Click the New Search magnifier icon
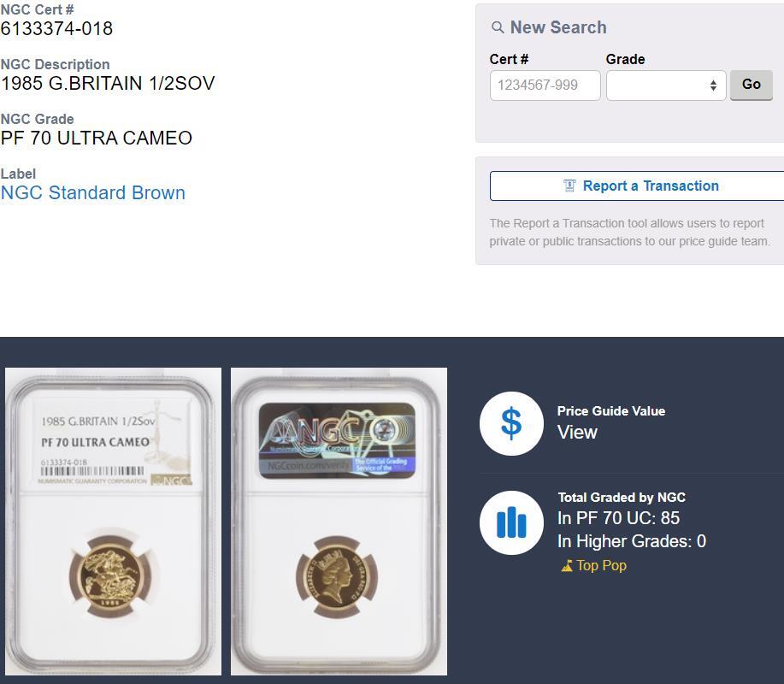 (498, 27)
